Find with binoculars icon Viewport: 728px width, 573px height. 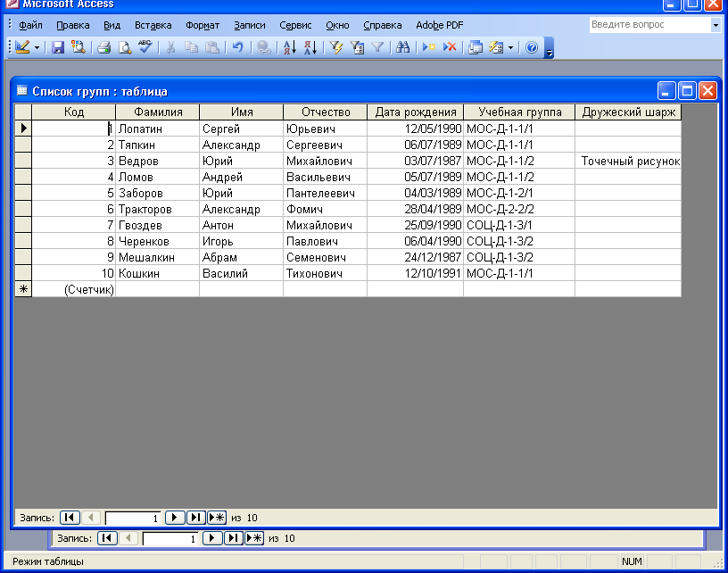point(403,47)
